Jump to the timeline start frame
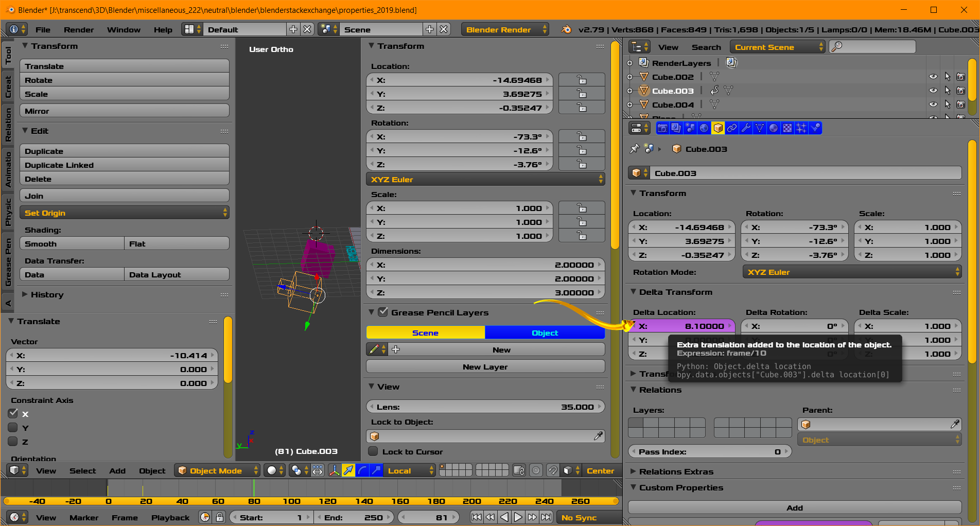980x526 pixels. pos(477,517)
